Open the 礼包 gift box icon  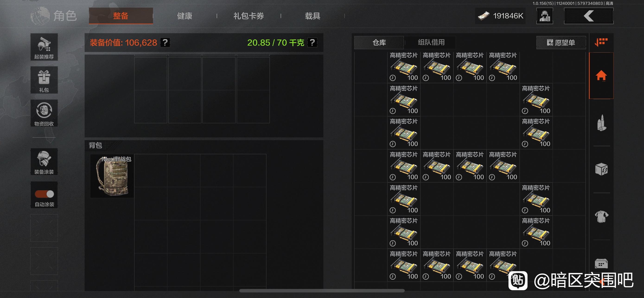coord(44,80)
